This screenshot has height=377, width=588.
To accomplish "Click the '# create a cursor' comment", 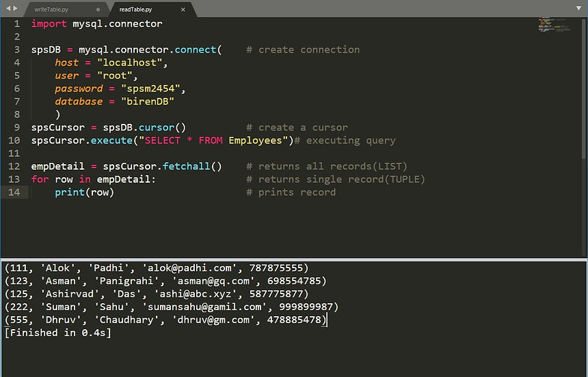I will coord(297,127).
